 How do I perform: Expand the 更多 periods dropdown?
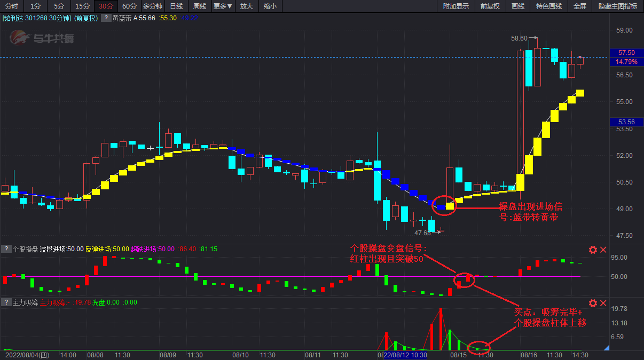[223, 6]
